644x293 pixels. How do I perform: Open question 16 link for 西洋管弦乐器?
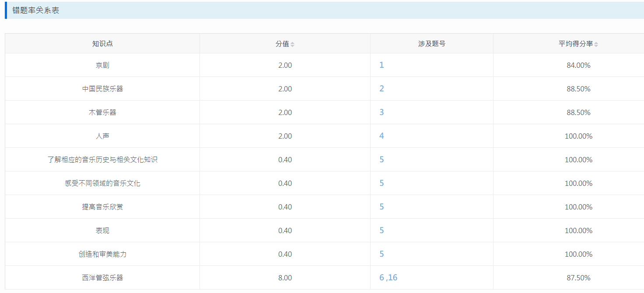tap(393, 278)
